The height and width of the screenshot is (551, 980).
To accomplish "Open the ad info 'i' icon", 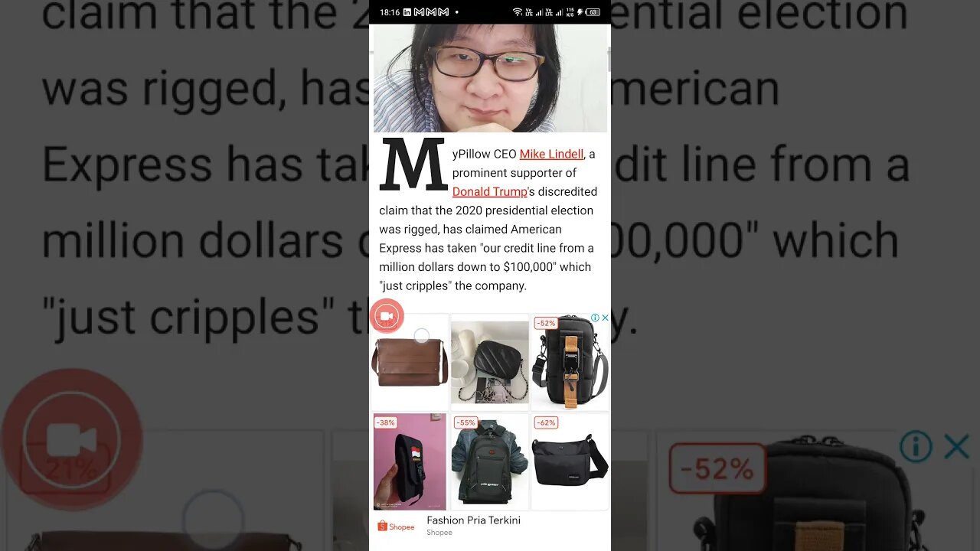I will pos(596,318).
